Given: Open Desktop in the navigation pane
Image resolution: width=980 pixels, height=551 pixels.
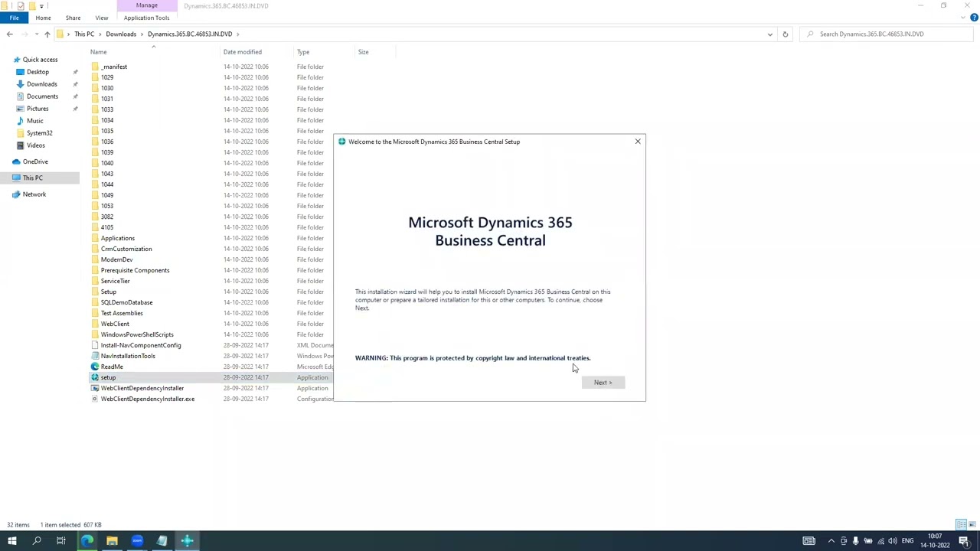Looking at the screenshot, I should click(38, 72).
